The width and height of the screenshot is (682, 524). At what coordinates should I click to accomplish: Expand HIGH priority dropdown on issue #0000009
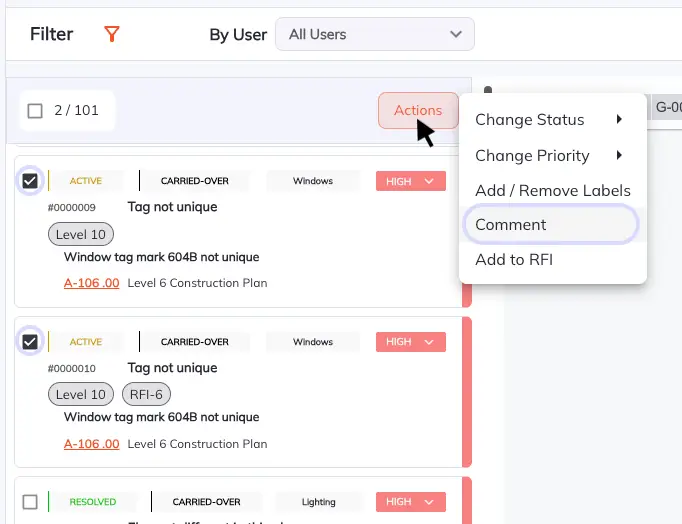411,181
